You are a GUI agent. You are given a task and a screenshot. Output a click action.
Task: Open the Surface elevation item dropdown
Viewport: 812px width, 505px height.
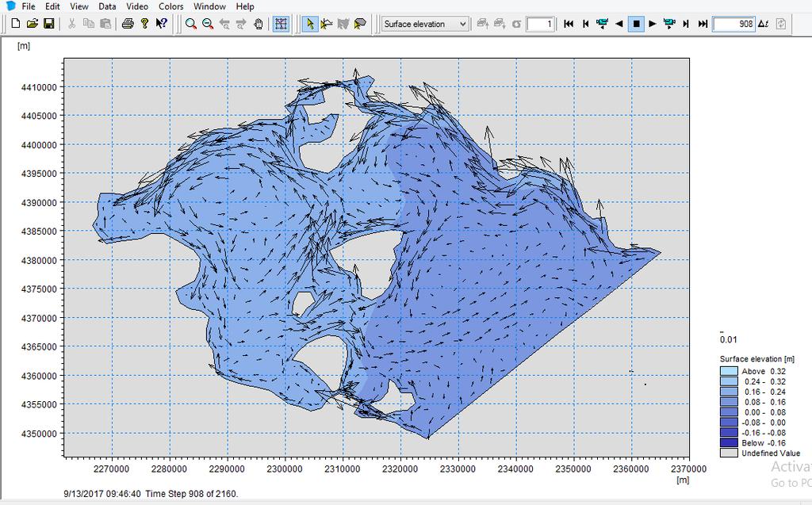tap(425, 24)
